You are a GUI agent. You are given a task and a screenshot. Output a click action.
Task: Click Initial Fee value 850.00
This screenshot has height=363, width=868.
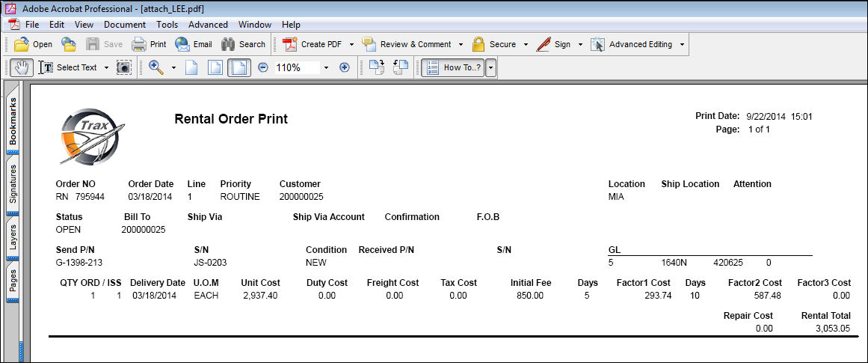[530, 296]
